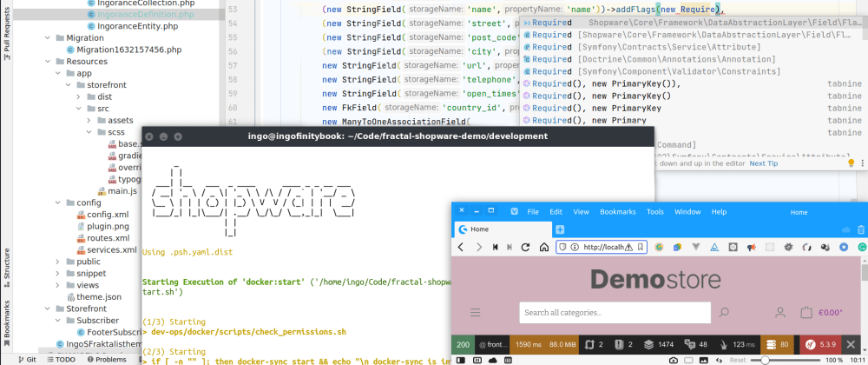The width and height of the screenshot is (868, 365).
Task: Go to the browser home page
Action: click(x=544, y=247)
